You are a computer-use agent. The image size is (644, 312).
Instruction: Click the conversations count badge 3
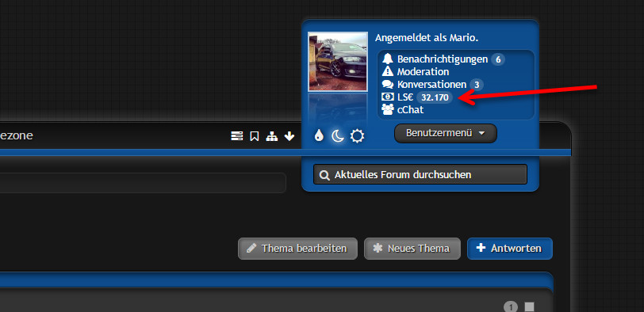click(x=477, y=85)
